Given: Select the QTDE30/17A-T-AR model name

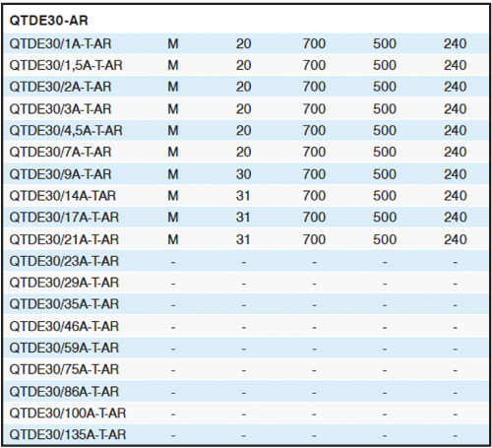Looking at the screenshot, I should 64,218.
